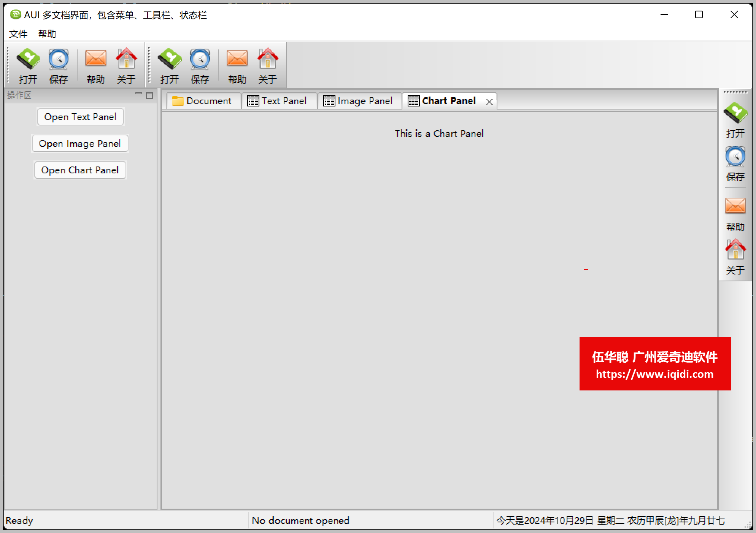Image resolution: width=756 pixels, height=533 pixels.
Task: Click the Open Text Panel button
Action: tap(80, 116)
